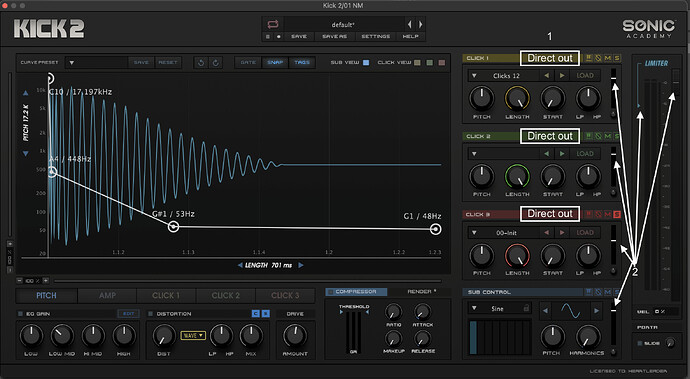The height and width of the screenshot is (379, 690).
Task: Toggle the Gate option
Action: [x=248, y=63]
